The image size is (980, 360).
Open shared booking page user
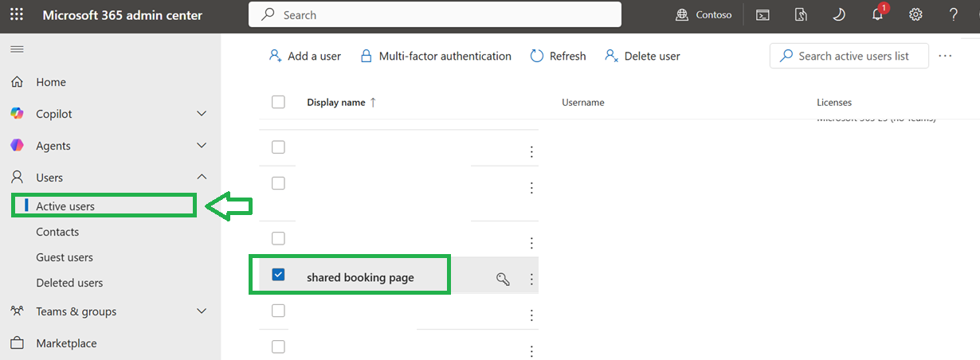point(360,278)
